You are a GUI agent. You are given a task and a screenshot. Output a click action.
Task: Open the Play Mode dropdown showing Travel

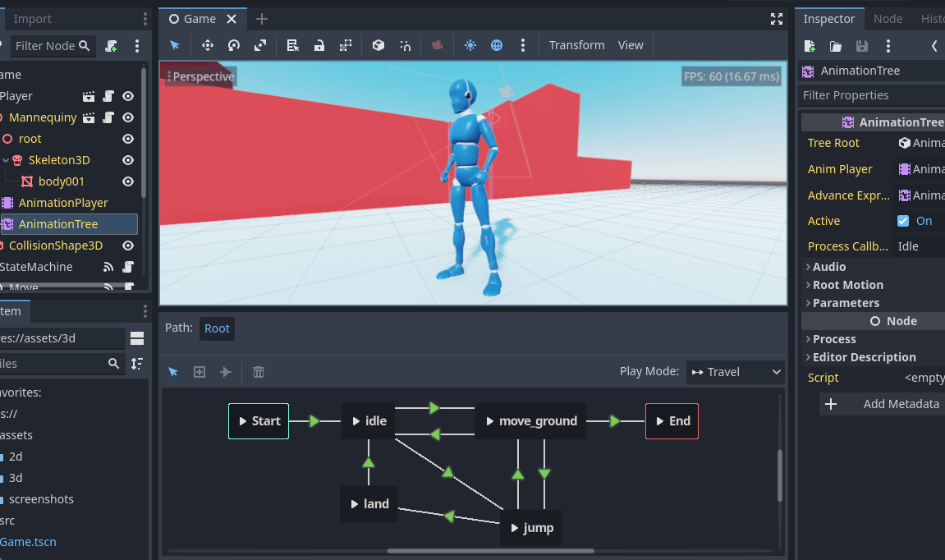[x=735, y=372]
